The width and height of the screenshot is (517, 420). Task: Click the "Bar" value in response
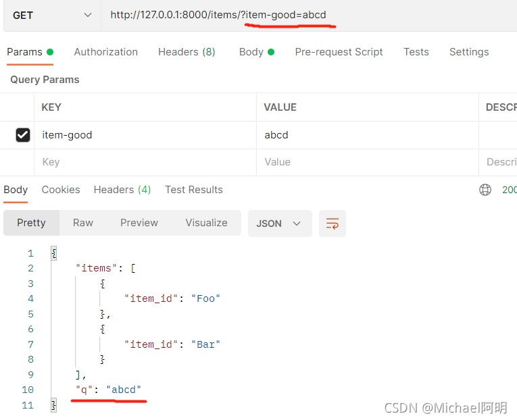tap(205, 344)
